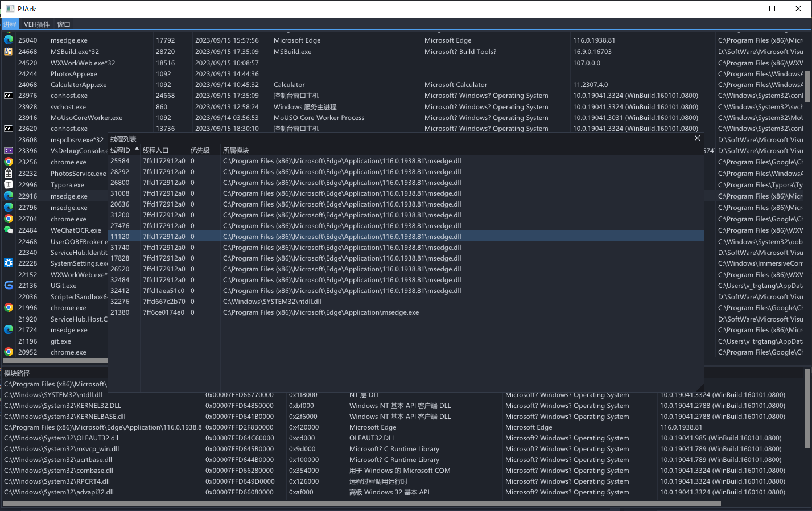Viewport: 812px width, 511px height.
Task: Click the 线程入口 column header
Action: (164, 150)
